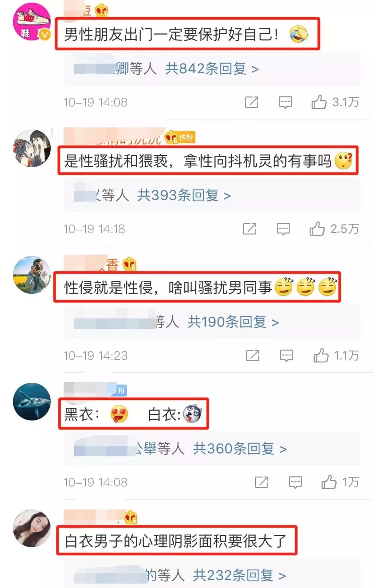Image resolution: width=373 pixels, height=588 pixels.
Task: Open 共360条回复 replies link
Action: [240, 449]
